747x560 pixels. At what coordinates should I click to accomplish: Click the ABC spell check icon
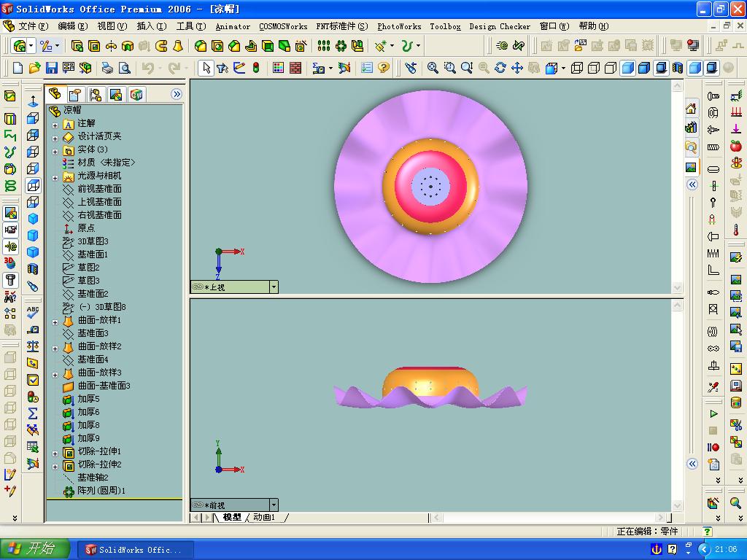pos(33,312)
